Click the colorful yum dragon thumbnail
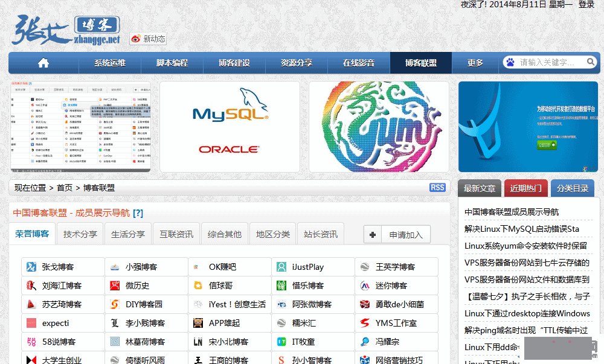 [379, 127]
